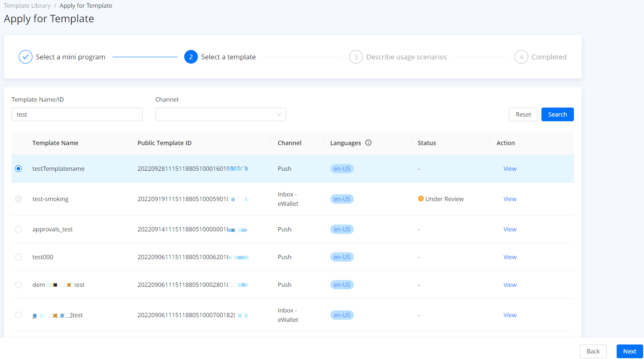Image resolution: width=644 pixels, height=359 pixels.
Task: Choose the testTemplatename radio button
Action: click(x=18, y=169)
